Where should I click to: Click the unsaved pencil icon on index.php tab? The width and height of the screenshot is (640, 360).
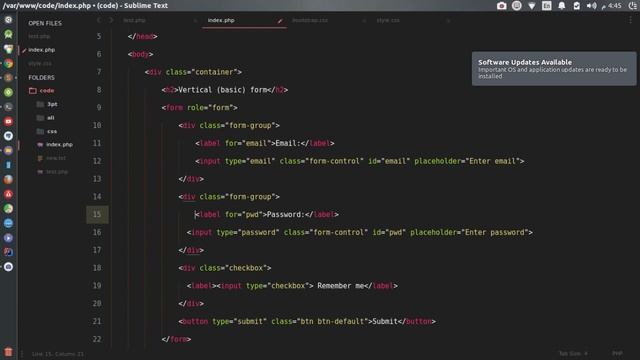click(280, 20)
